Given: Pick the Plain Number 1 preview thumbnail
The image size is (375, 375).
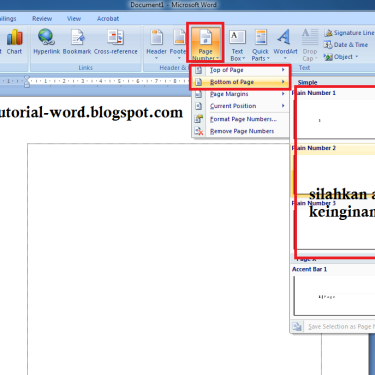Looking at the screenshot, I should [334, 119].
